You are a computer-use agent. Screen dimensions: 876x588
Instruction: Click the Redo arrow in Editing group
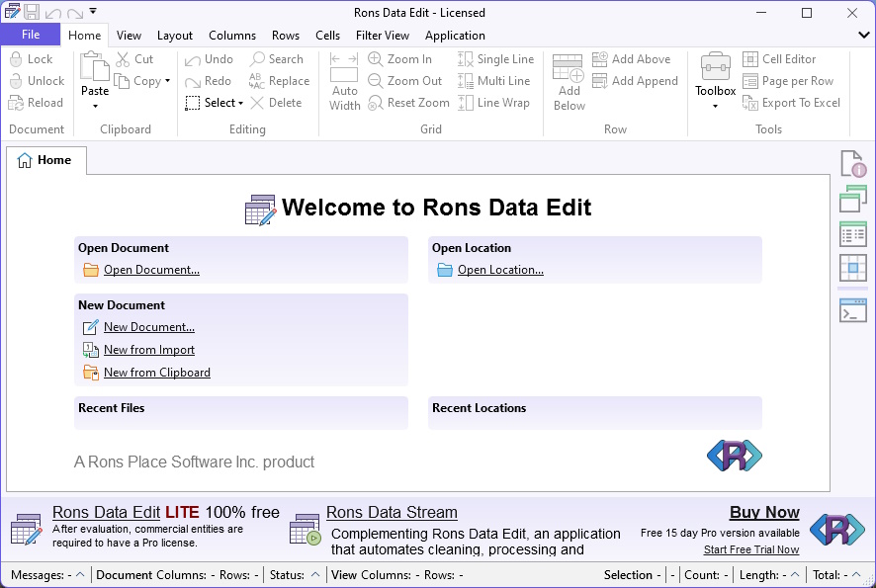click(192, 81)
